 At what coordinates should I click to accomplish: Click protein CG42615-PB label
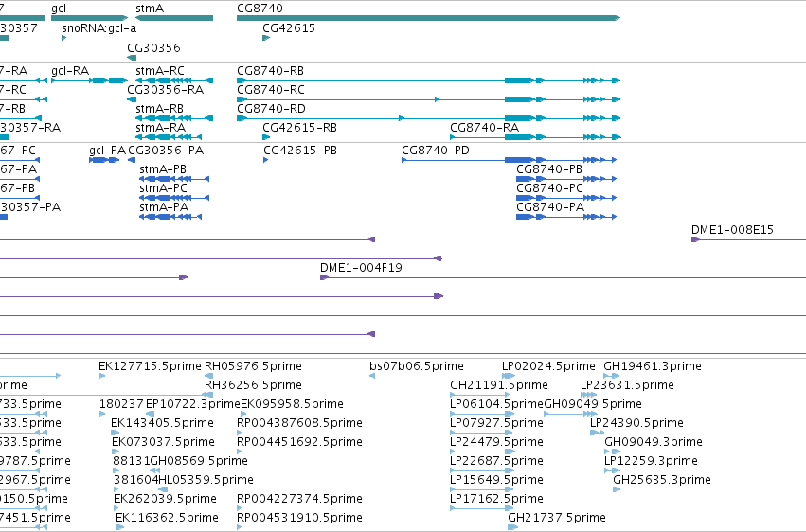[x=300, y=150]
